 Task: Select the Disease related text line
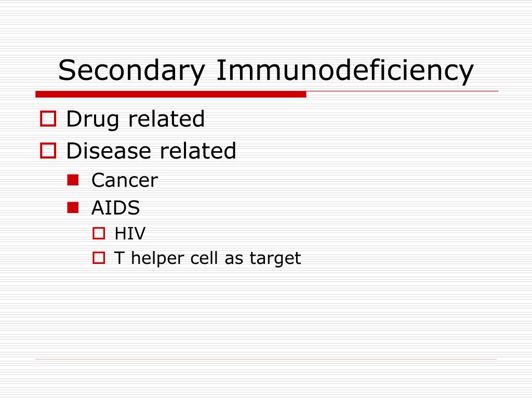tap(151, 151)
